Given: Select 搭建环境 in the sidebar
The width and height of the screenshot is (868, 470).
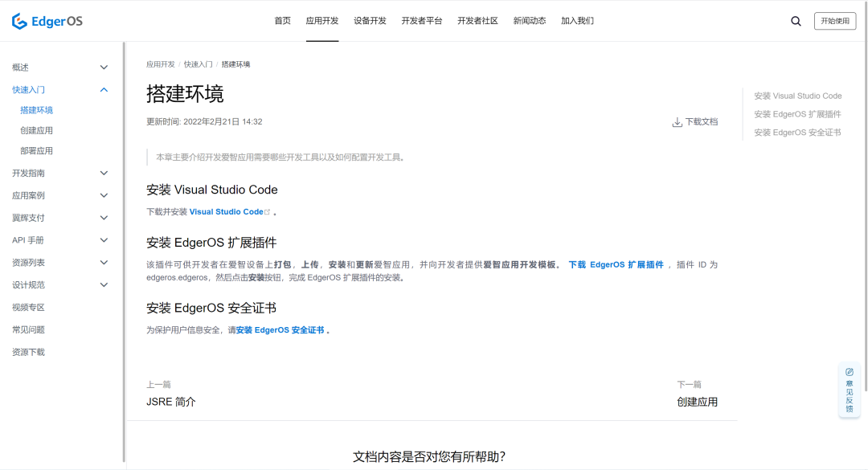Looking at the screenshot, I should click(x=36, y=110).
